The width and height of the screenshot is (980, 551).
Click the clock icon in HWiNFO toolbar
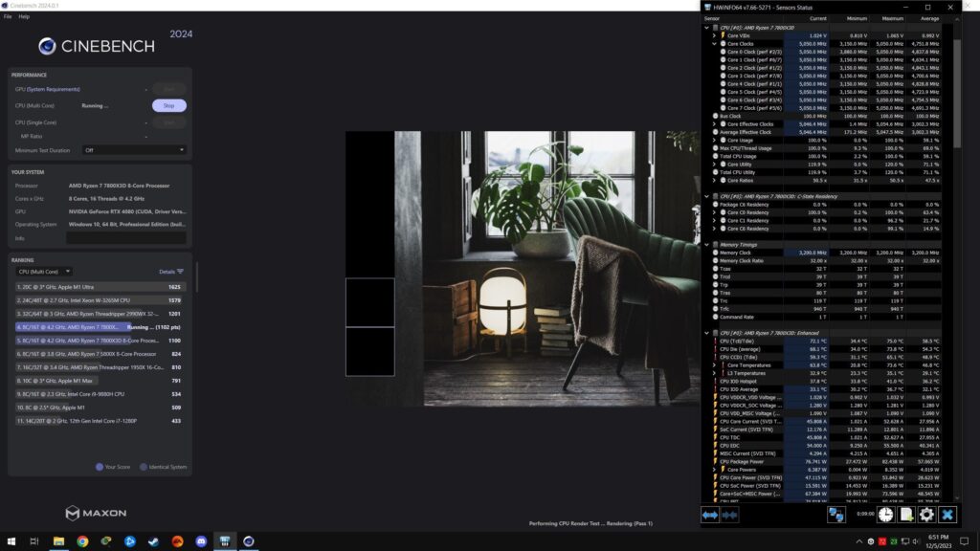(885, 514)
